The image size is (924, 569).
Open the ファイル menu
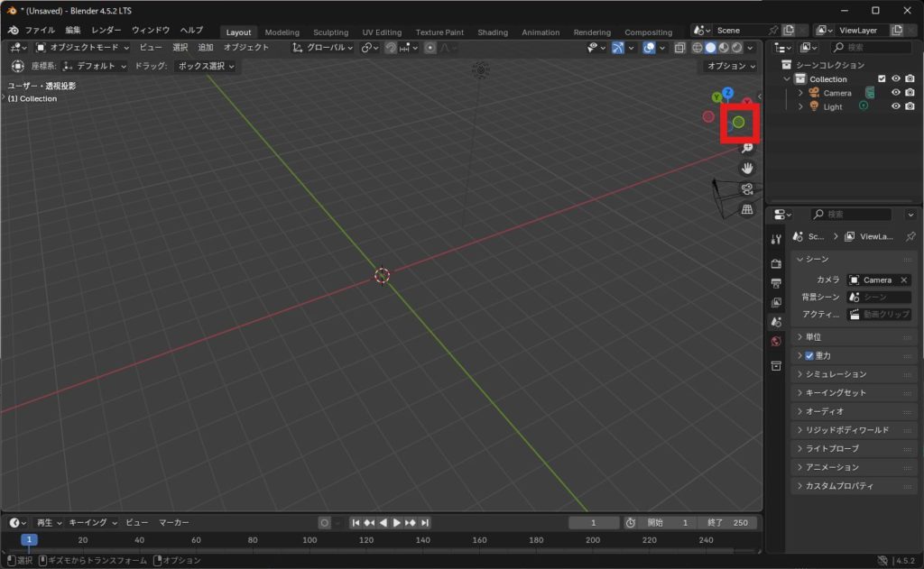(x=40, y=30)
